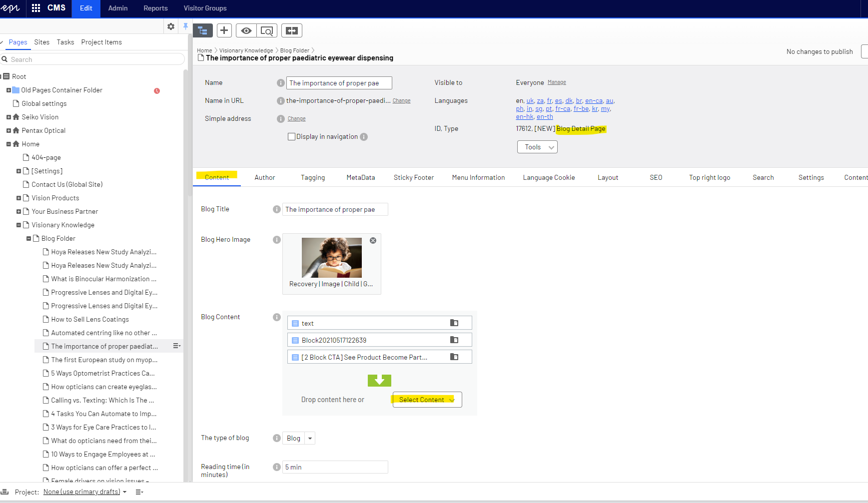The width and height of the screenshot is (868, 503).
Task: Toggle the preview eye button
Action: click(246, 30)
